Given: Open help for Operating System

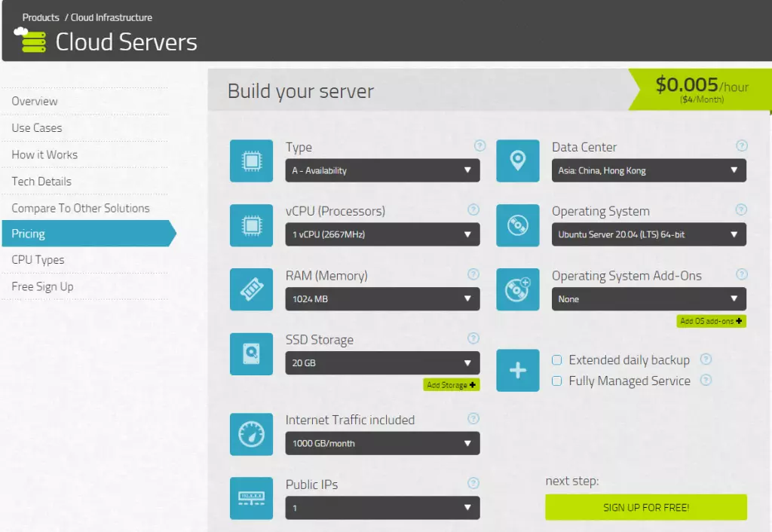Looking at the screenshot, I should coord(741,209).
